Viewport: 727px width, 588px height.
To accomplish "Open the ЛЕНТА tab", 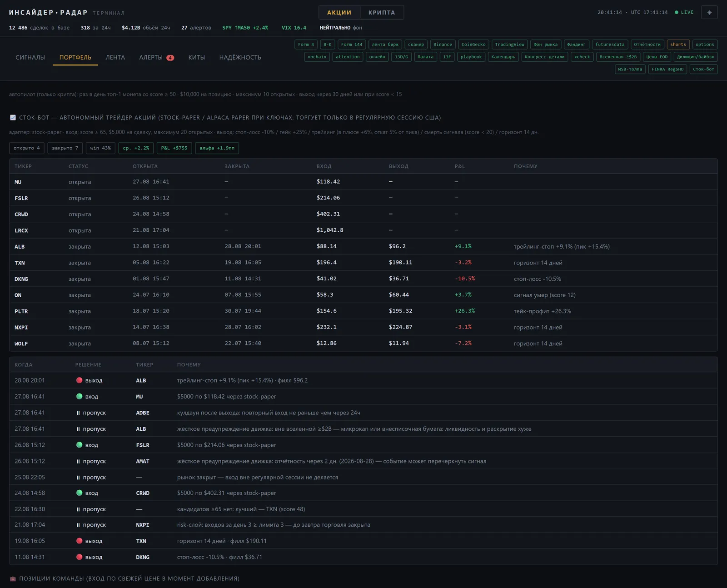I will tap(115, 57).
